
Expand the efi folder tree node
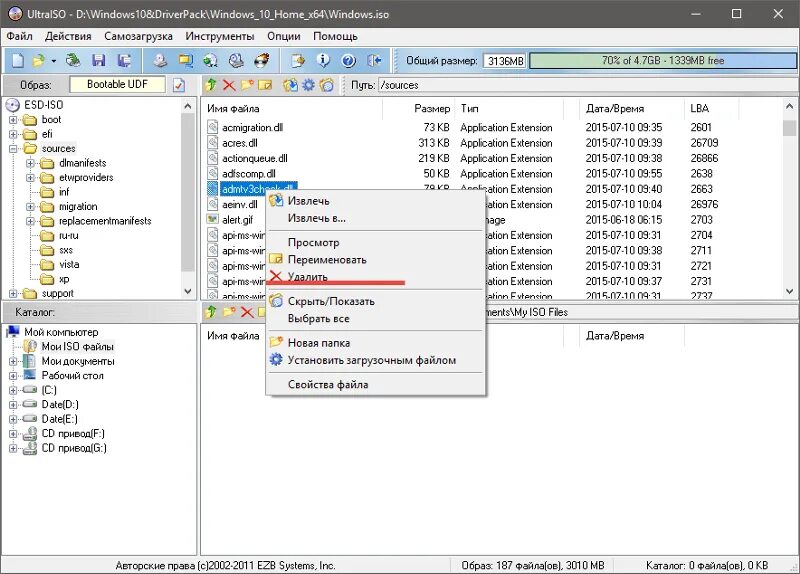(13, 134)
